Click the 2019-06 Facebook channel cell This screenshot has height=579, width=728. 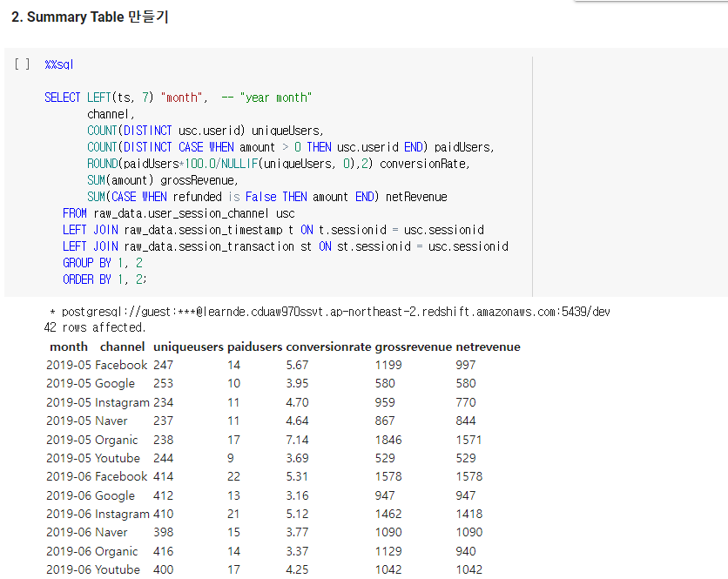pyautogui.click(x=121, y=476)
